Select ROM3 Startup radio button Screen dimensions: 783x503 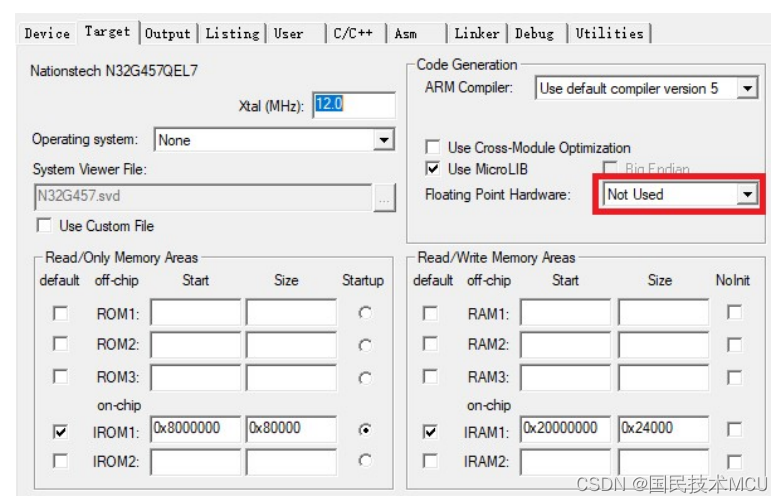(366, 378)
